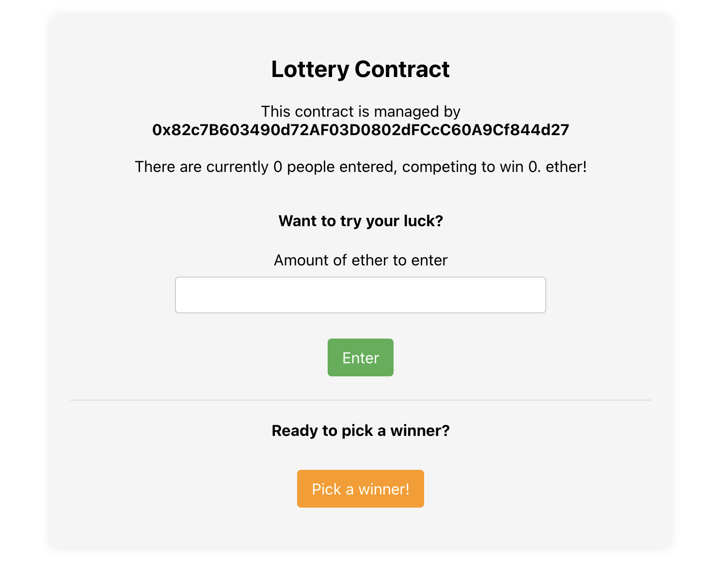Click the manager address starting with 0x82c7

(x=360, y=130)
